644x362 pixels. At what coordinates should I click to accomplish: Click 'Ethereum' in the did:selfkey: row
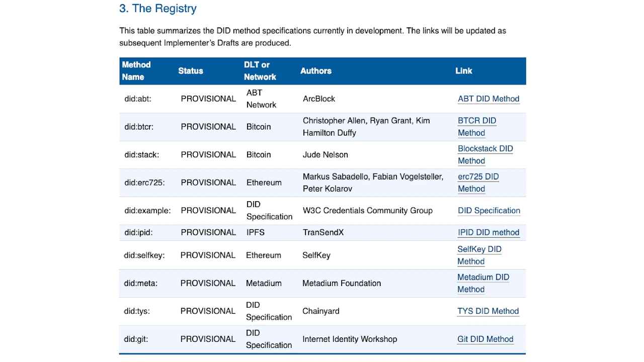[264, 255]
